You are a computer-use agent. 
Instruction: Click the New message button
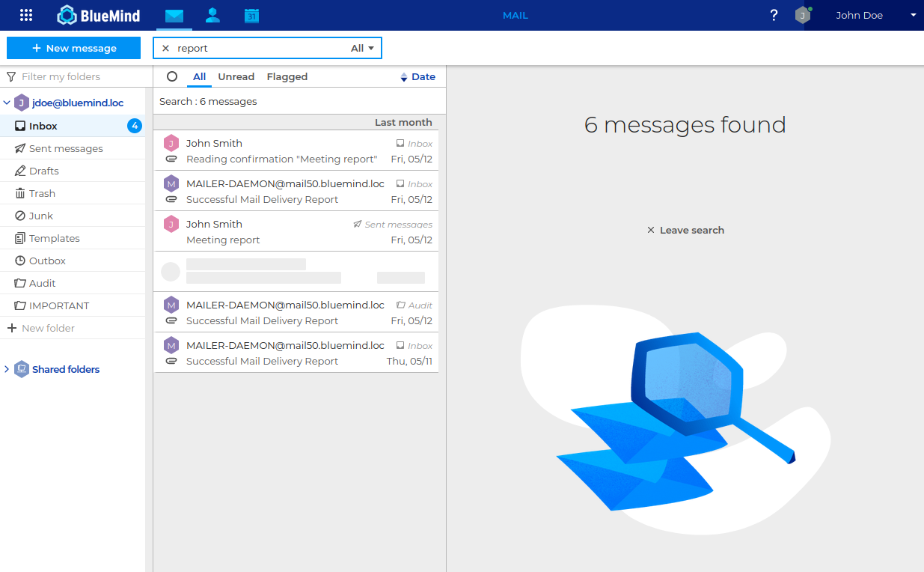tap(73, 48)
